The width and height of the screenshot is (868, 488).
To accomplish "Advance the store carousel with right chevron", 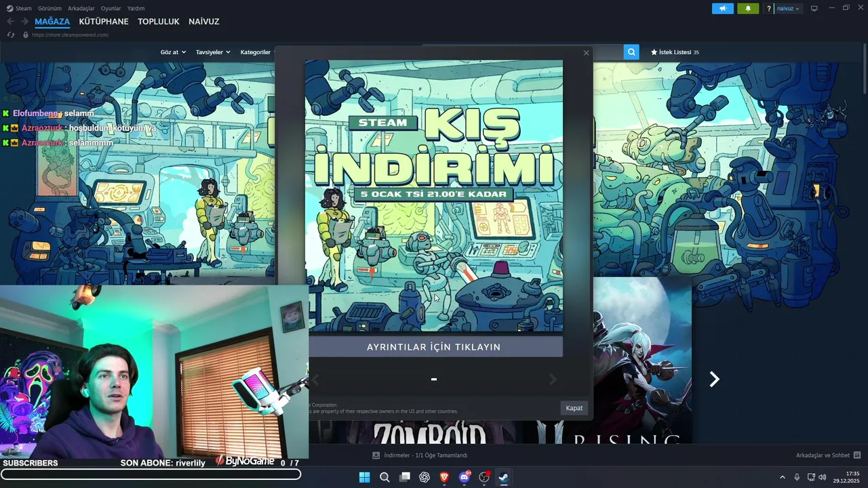I will [714, 379].
